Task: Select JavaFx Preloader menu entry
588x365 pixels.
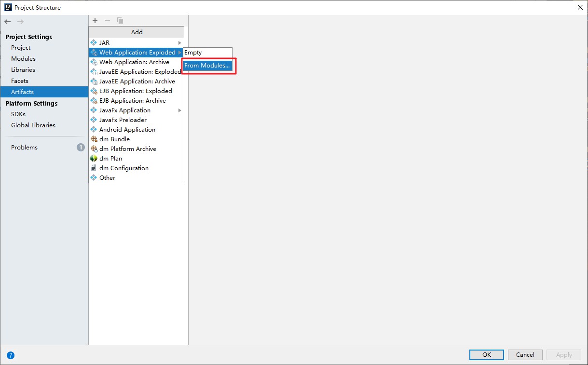Action: click(136, 120)
